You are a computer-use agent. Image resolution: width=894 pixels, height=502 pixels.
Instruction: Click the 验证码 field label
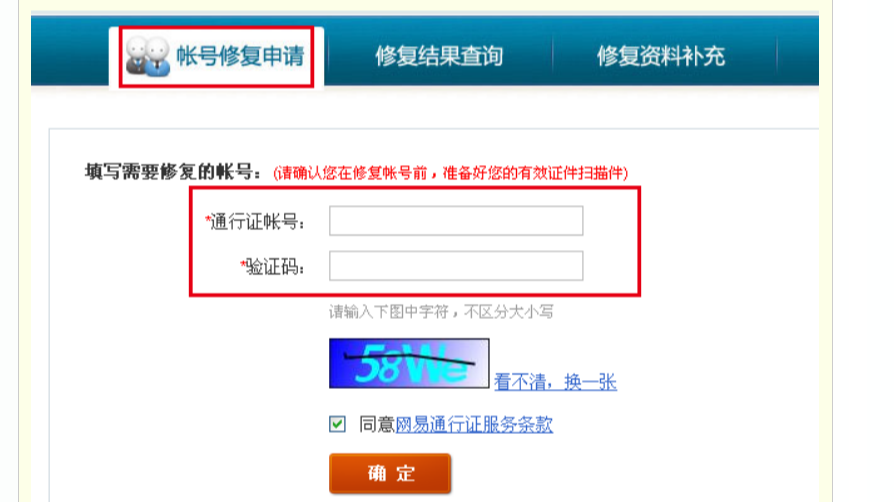click(x=275, y=266)
